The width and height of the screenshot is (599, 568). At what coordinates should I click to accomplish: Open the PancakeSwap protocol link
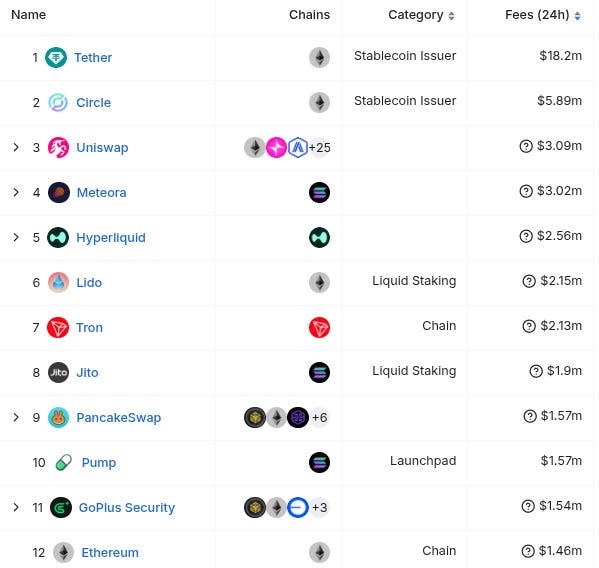click(x=118, y=418)
